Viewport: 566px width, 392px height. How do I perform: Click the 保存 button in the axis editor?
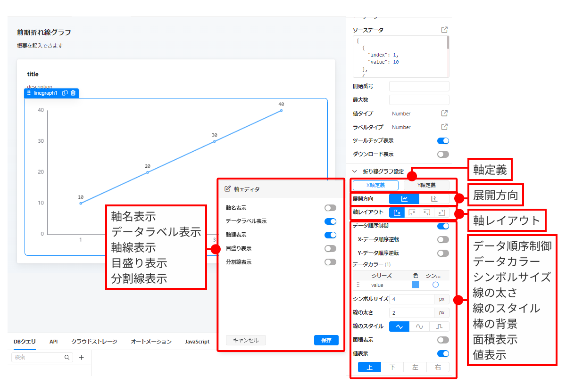(x=326, y=340)
